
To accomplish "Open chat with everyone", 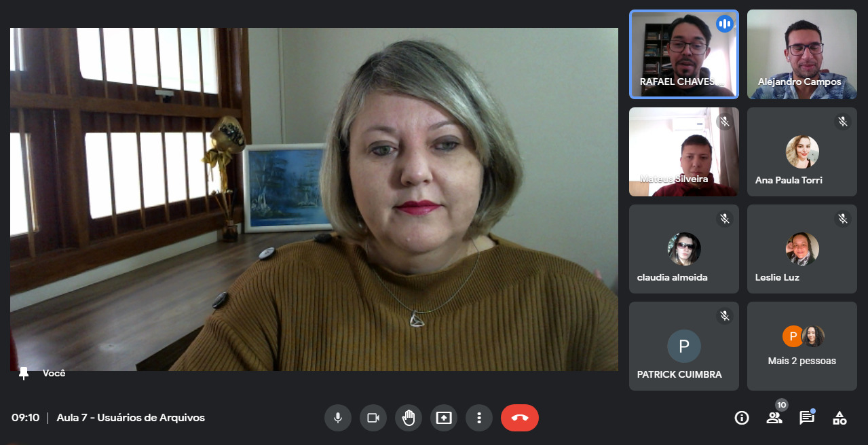I will (x=807, y=418).
